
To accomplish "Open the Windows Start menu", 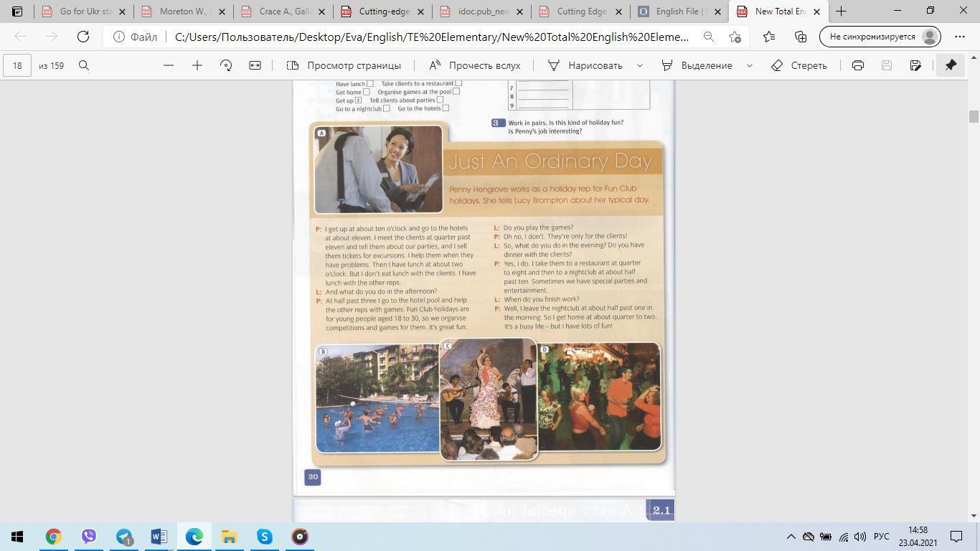I will 17,537.
